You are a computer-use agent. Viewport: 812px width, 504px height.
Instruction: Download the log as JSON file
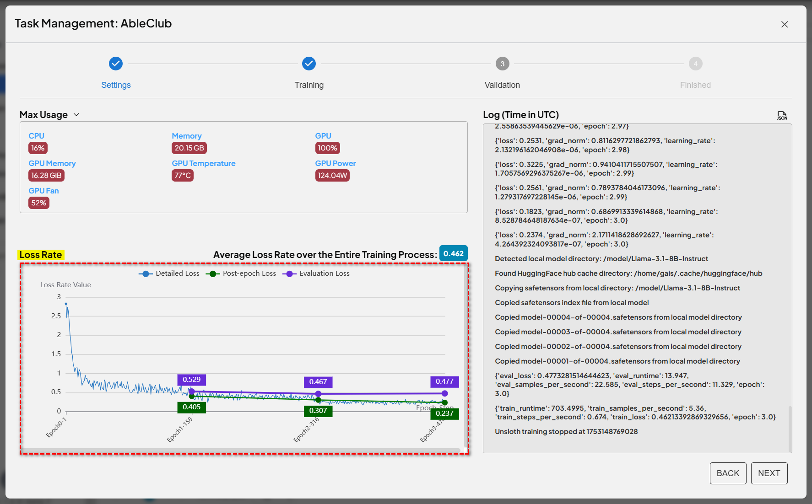click(x=782, y=116)
